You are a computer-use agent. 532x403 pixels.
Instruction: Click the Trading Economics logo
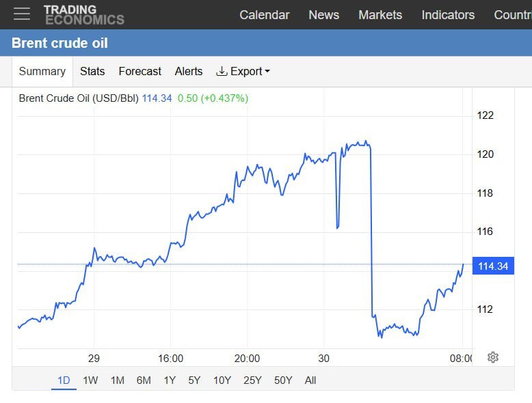[x=83, y=14]
